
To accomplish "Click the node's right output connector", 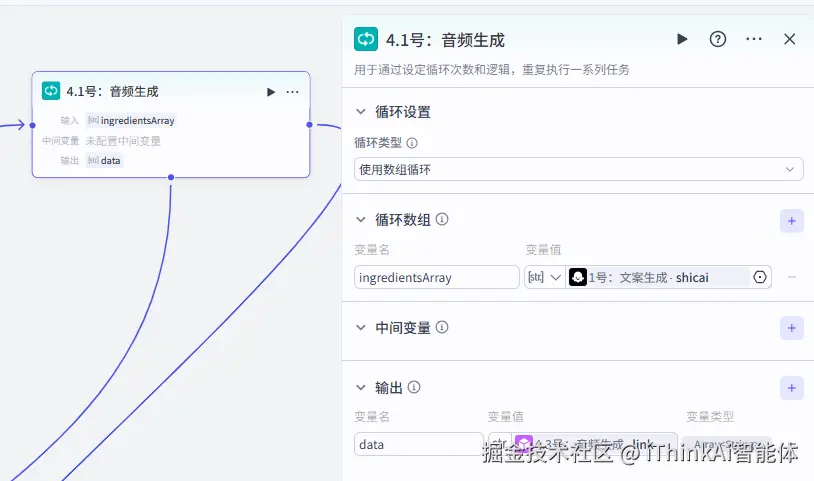I will pyautogui.click(x=309, y=125).
